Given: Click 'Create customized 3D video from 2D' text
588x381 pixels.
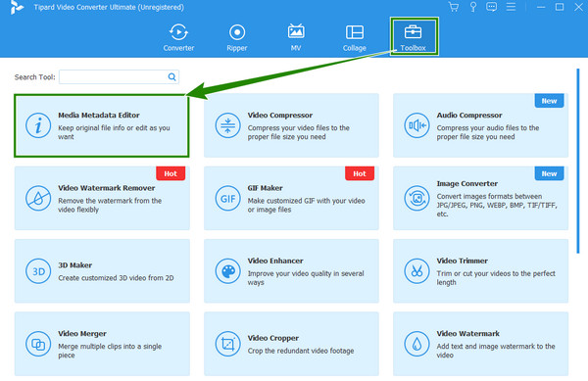Looking at the screenshot, I should click(x=116, y=278).
